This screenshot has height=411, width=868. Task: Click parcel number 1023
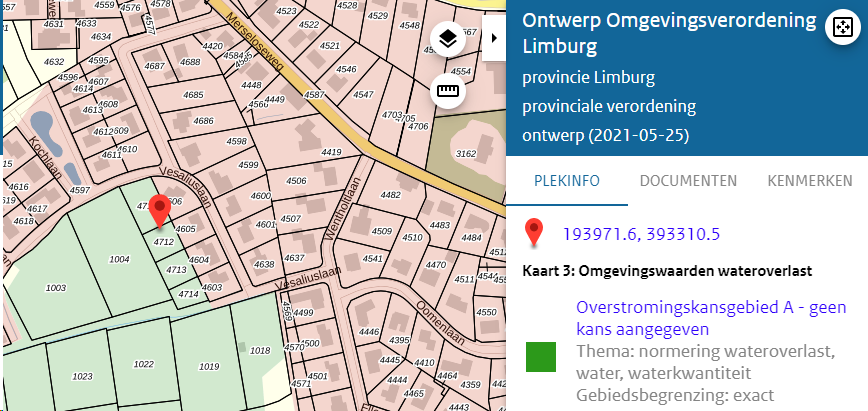[x=82, y=377]
